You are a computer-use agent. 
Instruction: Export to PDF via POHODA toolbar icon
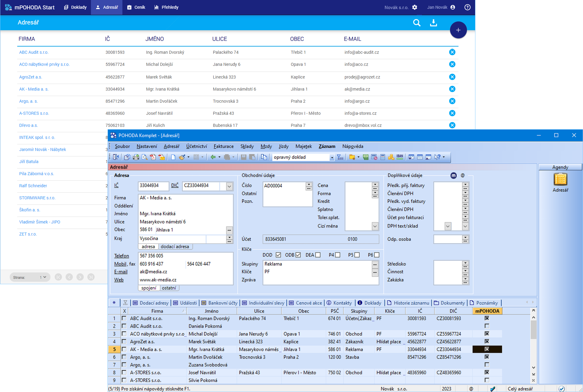153,157
